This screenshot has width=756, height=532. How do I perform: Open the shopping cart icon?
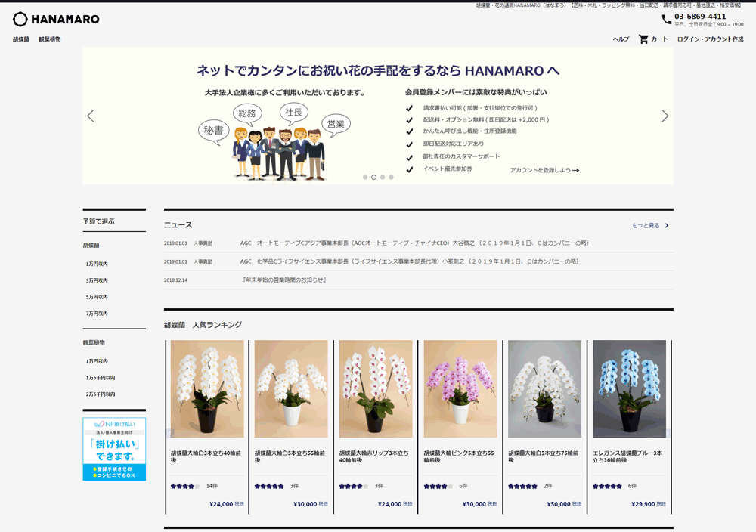pyautogui.click(x=643, y=39)
